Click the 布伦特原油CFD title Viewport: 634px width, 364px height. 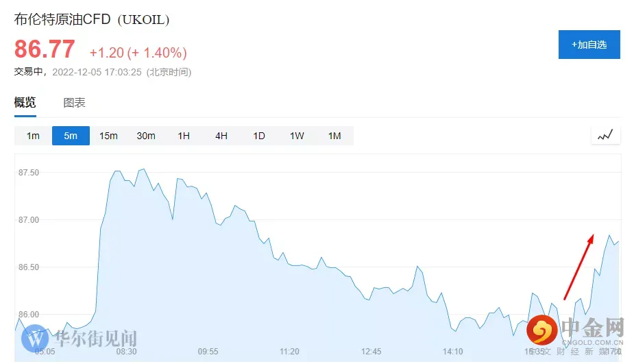[92, 20]
